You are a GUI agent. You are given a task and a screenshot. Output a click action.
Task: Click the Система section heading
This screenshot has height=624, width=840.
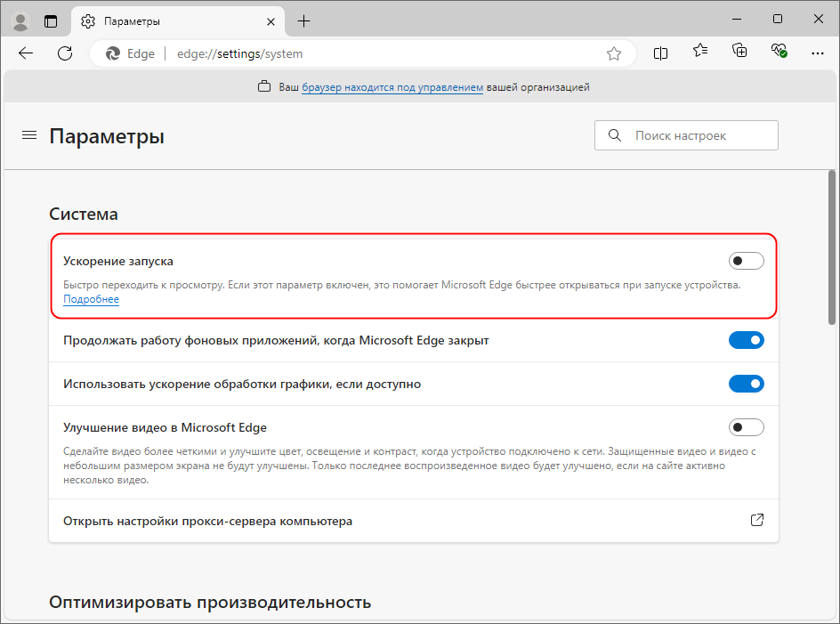pos(84,214)
